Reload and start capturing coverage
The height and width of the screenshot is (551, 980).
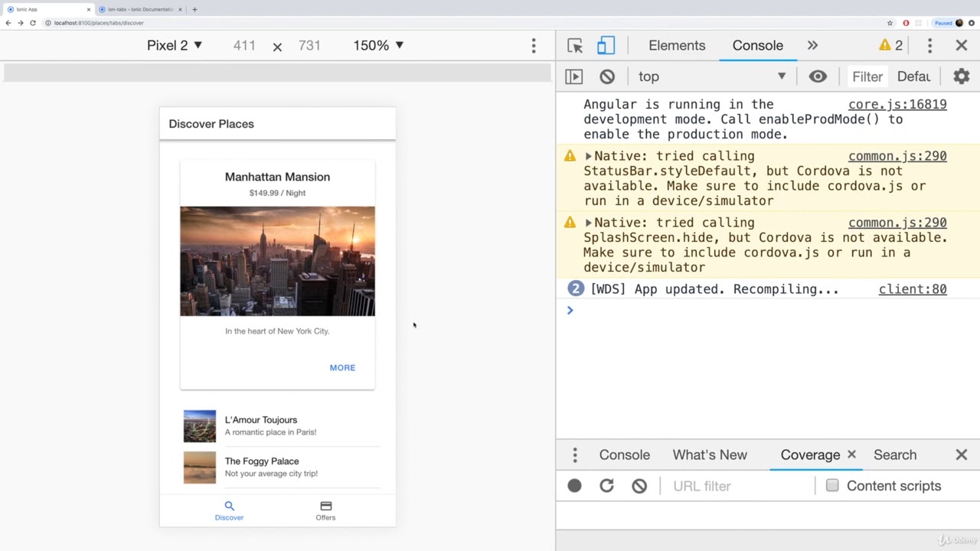(x=607, y=486)
